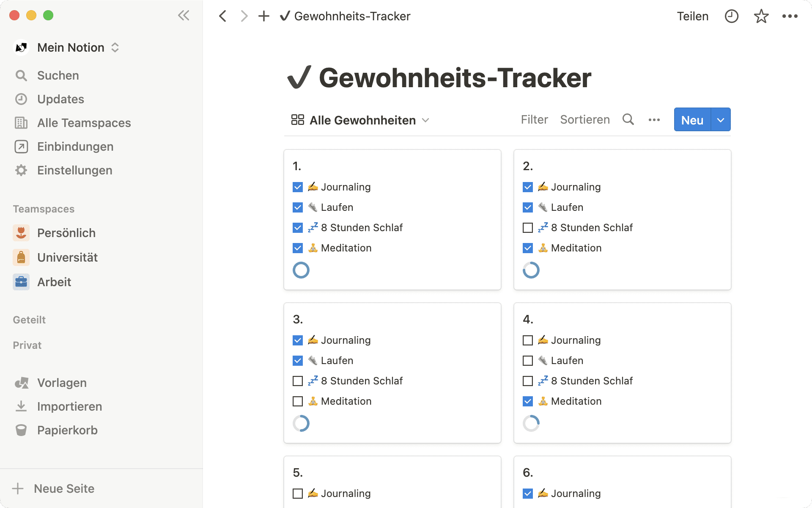The height and width of the screenshot is (508, 812).
Task: Open the top-right three-dots page menu
Action: click(790, 16)
